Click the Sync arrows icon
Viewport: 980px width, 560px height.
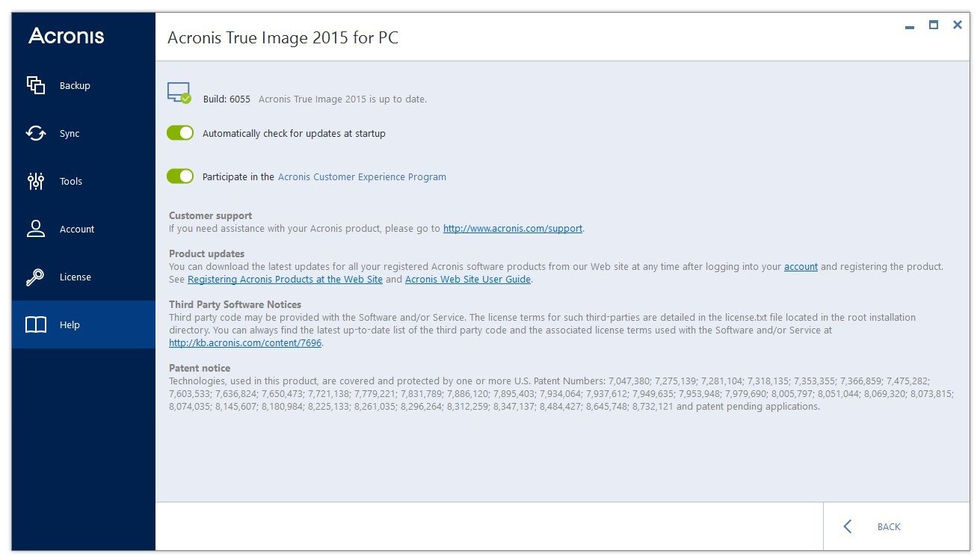click(36, 133)
